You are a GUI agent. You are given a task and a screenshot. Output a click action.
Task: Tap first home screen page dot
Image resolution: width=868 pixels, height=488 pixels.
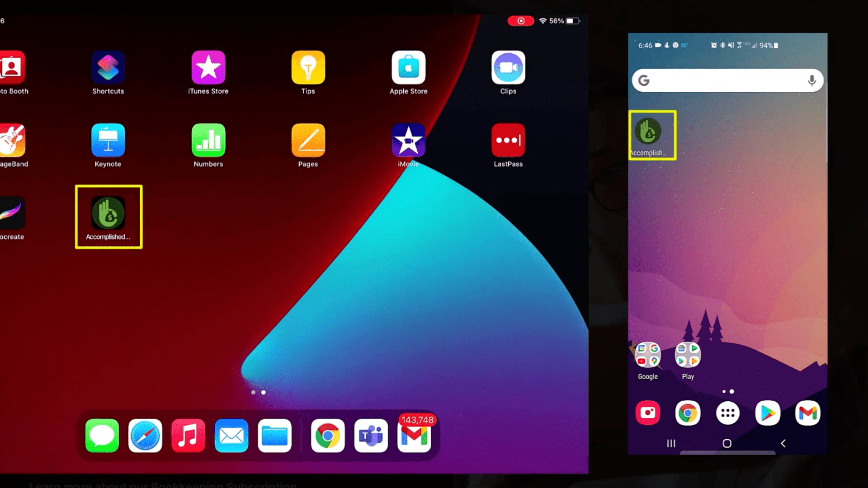click(253, 392)
